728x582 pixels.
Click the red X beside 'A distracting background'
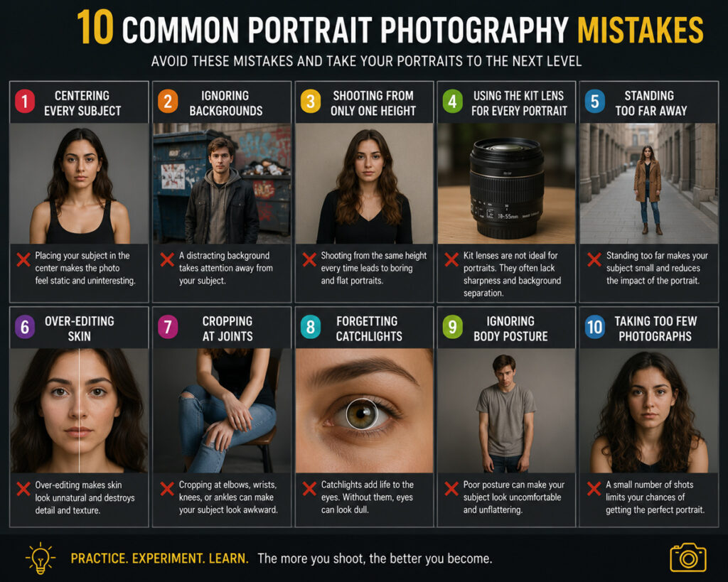[167, 259]
